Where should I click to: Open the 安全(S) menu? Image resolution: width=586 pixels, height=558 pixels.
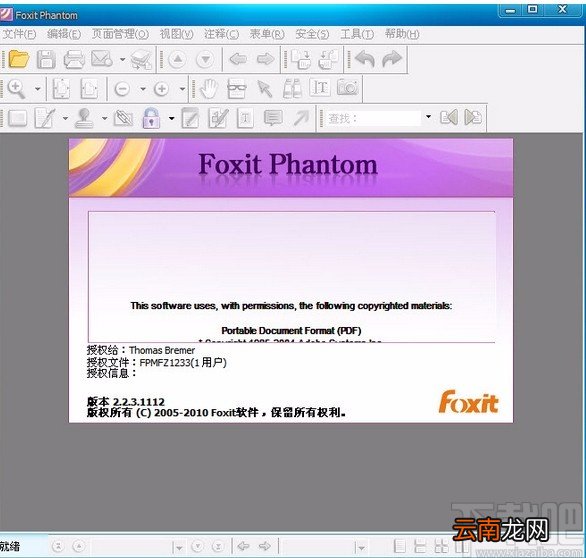coord(312,34)
